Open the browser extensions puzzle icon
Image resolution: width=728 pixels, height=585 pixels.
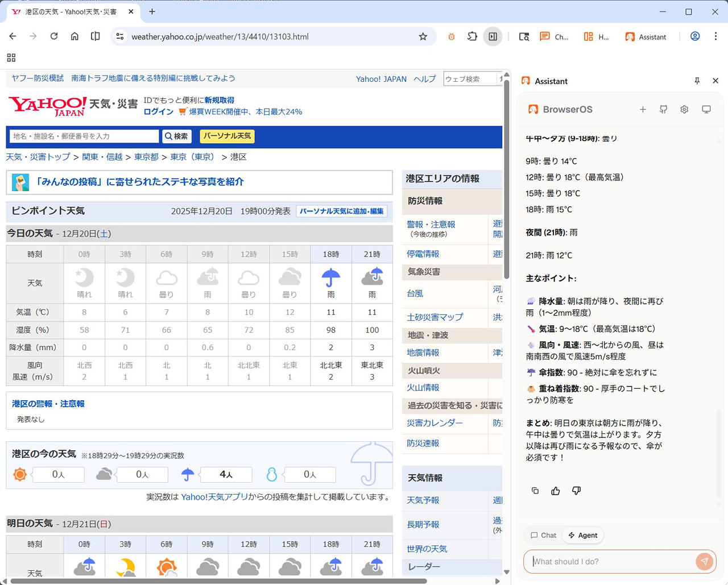472,36
